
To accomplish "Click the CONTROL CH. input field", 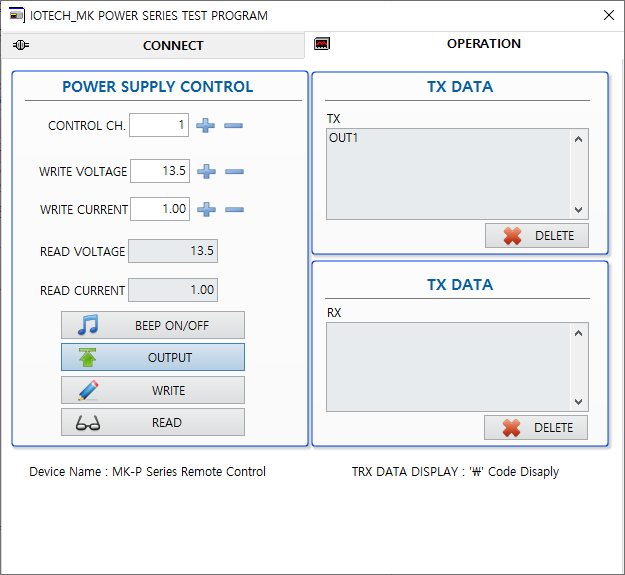I will coord(159,125).
